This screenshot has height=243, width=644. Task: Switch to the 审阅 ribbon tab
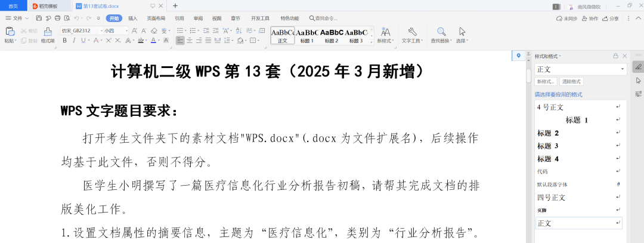tap(198, 19)
